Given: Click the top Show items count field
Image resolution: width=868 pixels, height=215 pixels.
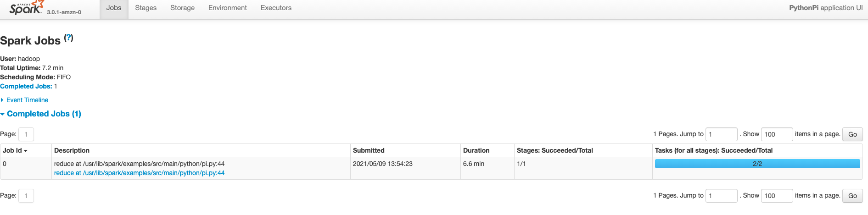Looking at the screenshot, I should click(x=777, y=134).
